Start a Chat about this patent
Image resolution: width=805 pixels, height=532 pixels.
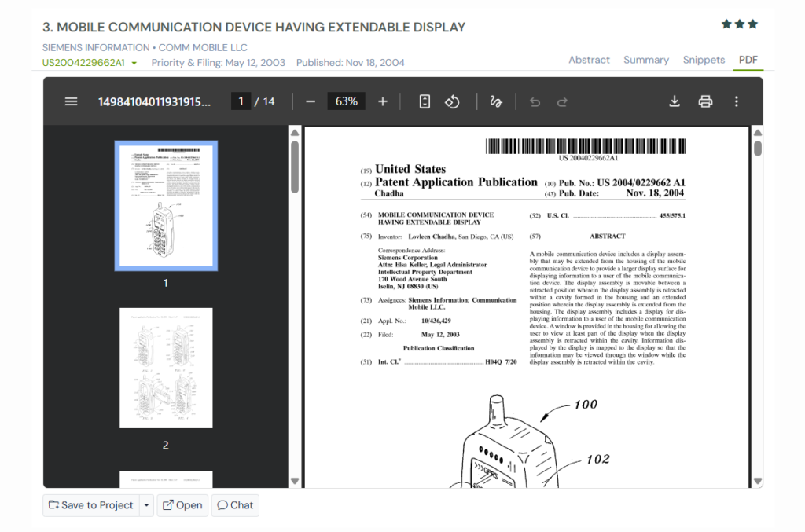(234, 505)
